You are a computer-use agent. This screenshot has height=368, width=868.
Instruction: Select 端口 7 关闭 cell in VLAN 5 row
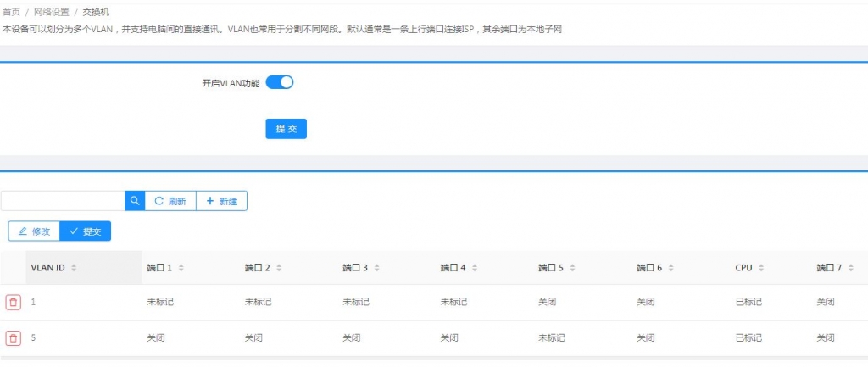(x=826, y=337)
